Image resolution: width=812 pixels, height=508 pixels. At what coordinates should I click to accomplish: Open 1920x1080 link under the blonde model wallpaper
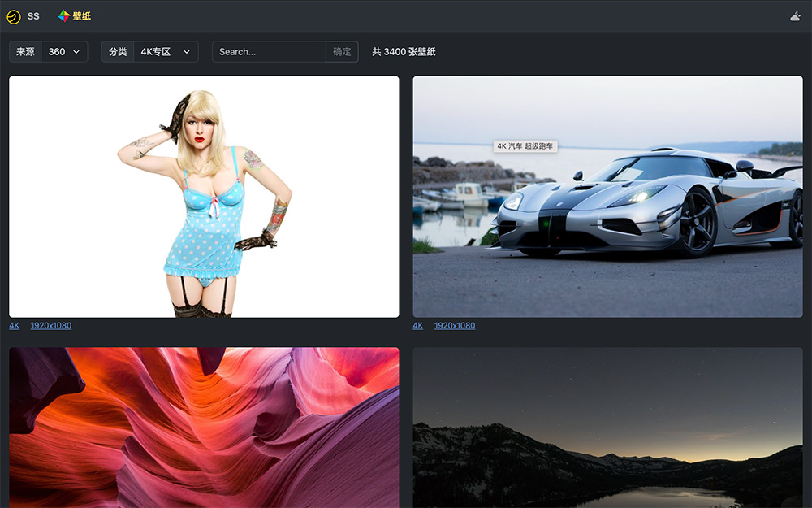click(51, 326)
